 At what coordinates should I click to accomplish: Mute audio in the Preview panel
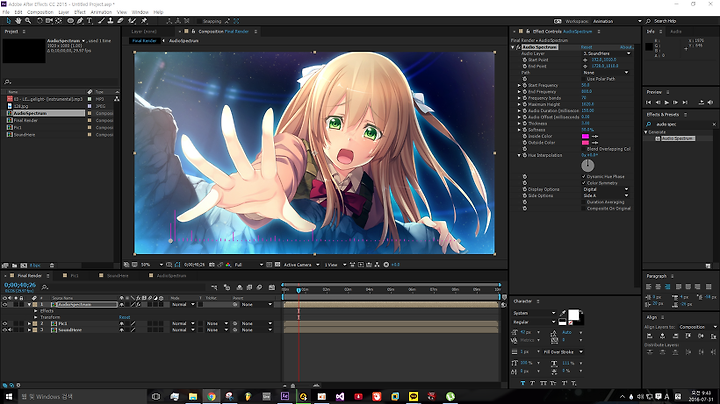tap(710, 102)
